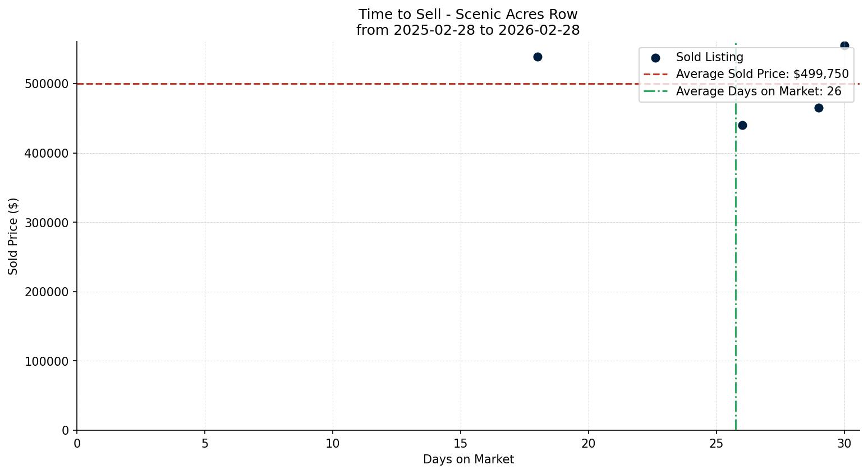Select the highest-priced point at 30 days

tap(844, 45)
